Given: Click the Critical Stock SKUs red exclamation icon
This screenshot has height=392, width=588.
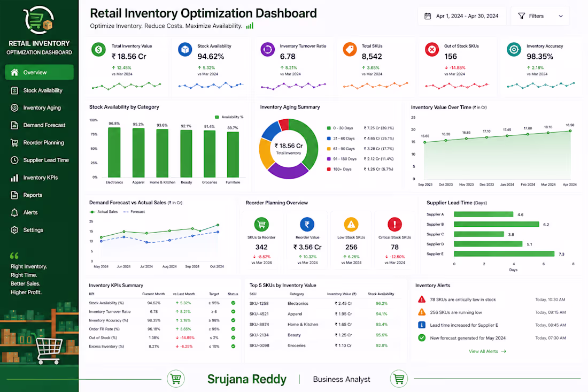Looking at the screenshot, I should 394,225.
